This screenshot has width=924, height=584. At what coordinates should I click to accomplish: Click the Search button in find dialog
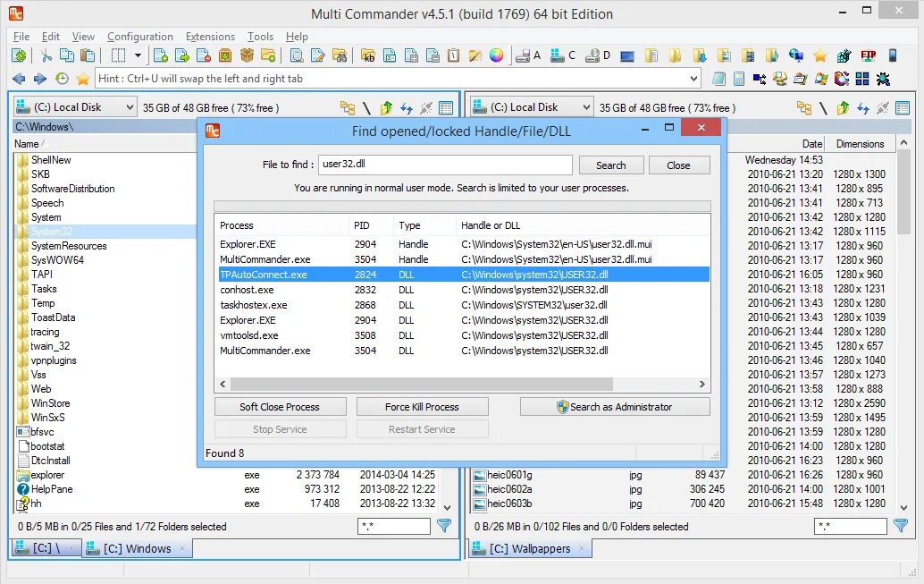click(x=611, y=165)
